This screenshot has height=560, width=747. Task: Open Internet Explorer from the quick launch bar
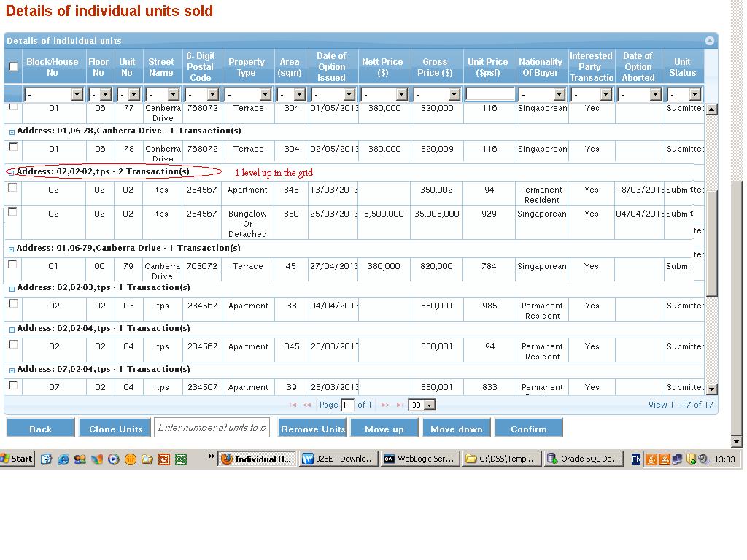click(x=63, y=459)
